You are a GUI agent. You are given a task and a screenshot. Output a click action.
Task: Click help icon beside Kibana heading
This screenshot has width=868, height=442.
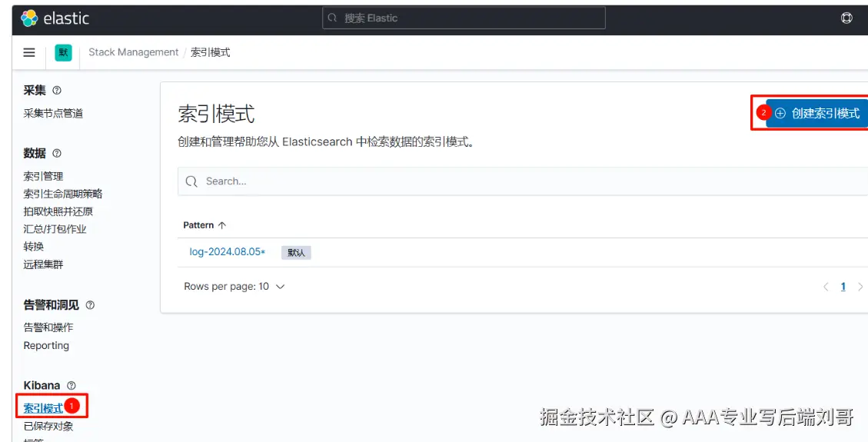(72, 386)
